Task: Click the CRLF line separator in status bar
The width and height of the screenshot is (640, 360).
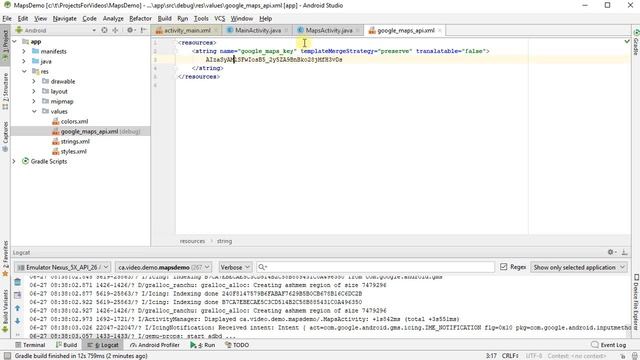Action: click(510, 356)
